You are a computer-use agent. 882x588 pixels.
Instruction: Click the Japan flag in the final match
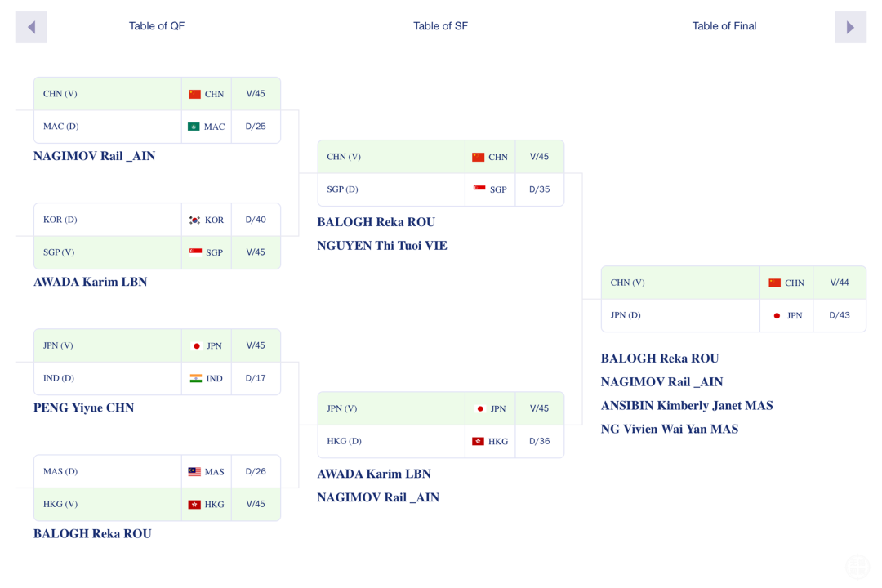[777, 315]
